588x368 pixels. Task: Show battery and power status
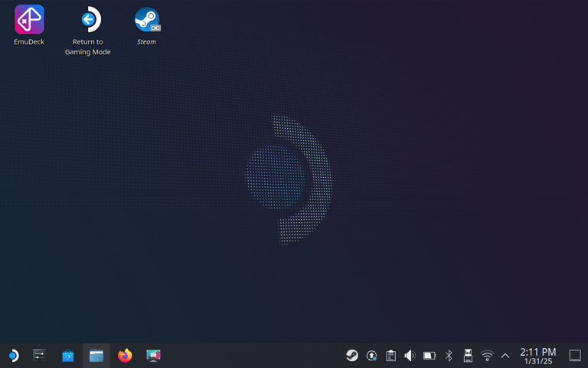pos(430,356)
